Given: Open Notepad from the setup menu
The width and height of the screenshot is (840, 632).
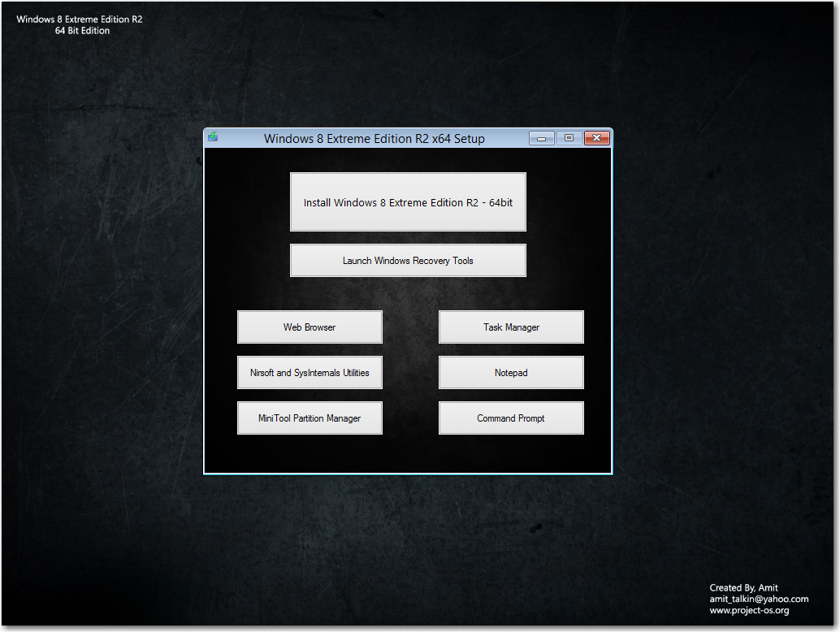Looking at the screenshot, I should pyautogui.click(x=511, y=372).
